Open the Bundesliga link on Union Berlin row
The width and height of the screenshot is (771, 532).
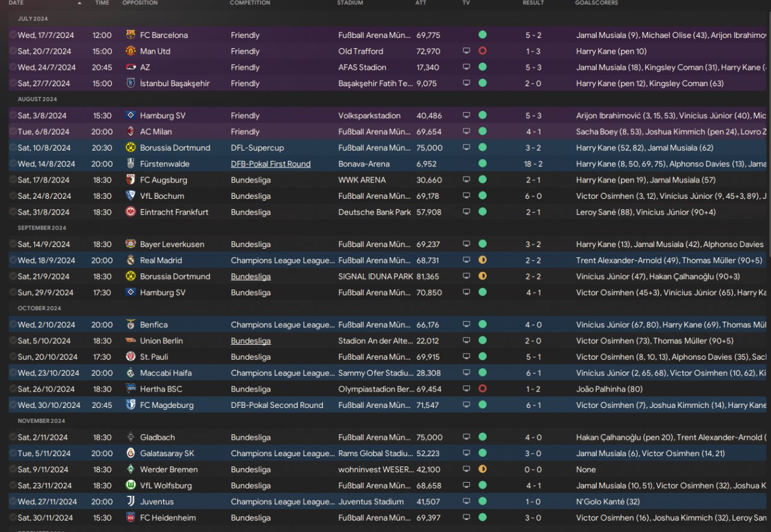click(x=251, y=340)
